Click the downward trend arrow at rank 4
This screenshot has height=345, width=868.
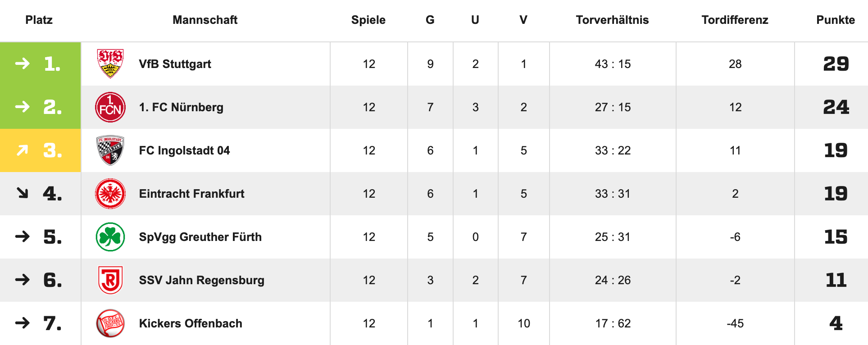coord(22,194)
